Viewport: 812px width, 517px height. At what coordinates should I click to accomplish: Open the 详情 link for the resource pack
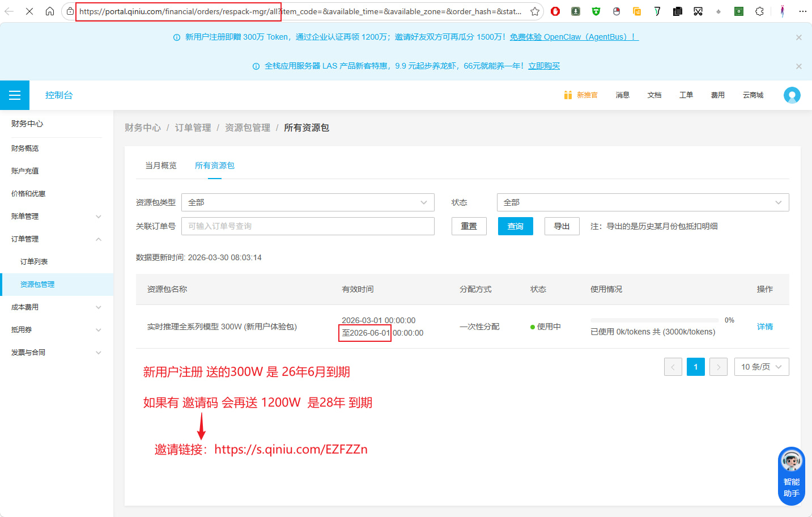(x=764, y=327)
